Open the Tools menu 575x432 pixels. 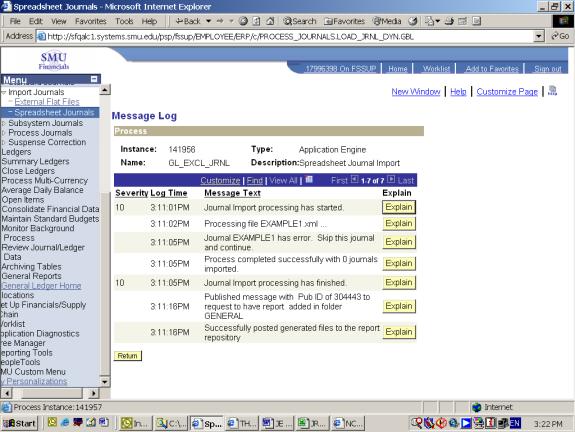124,21
